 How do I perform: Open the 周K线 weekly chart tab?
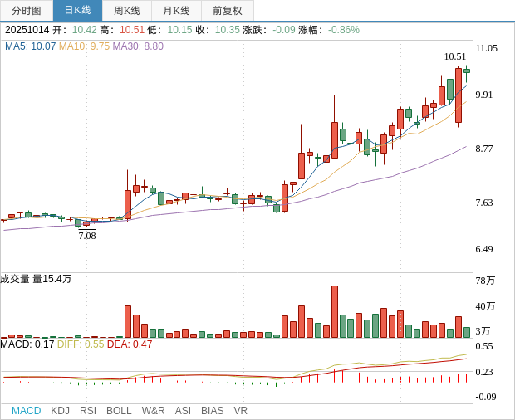click(x=127, y=11)
